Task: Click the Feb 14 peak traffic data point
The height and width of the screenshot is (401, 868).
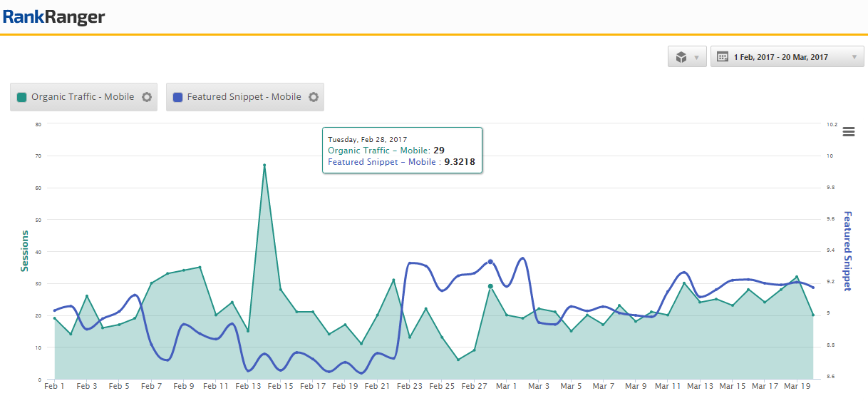Action: (264, 166)
